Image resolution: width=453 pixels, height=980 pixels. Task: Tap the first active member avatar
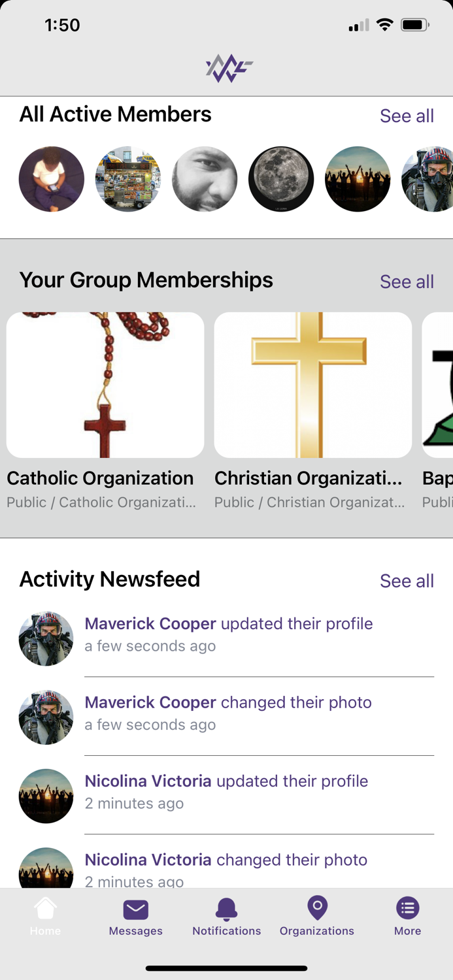[x=51, y=179]
